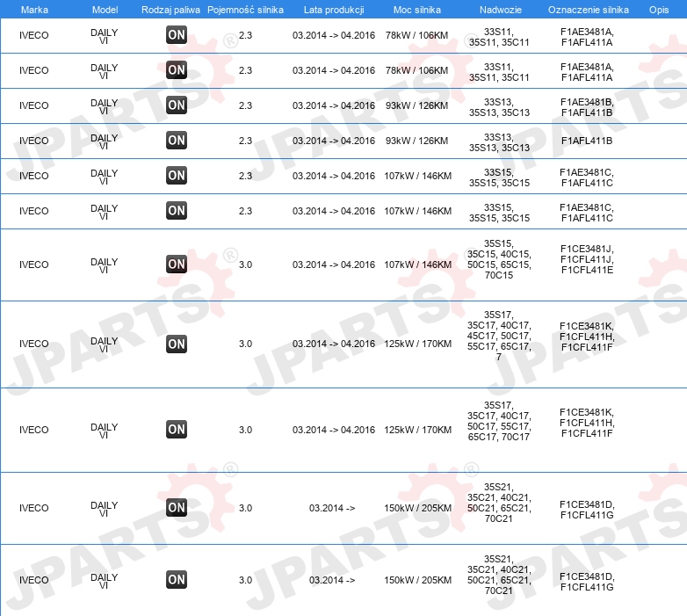The width and height of the screenshot is (687, 616).
Task: Click the Pojemność silnika column header
Action: click(245, 10)
